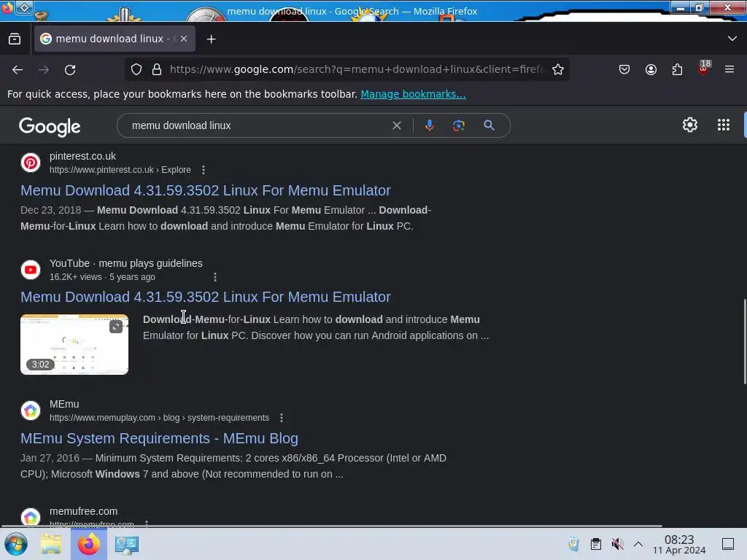Reload the current page

coord(70,69)
